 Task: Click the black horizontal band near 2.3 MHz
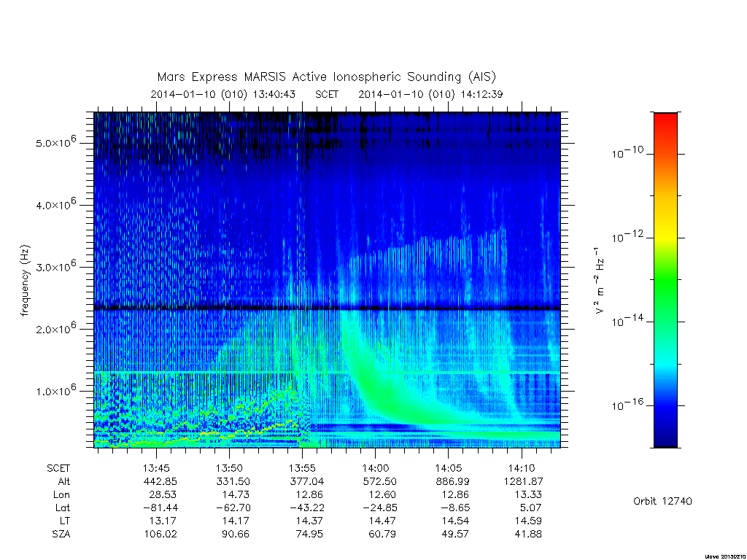tap(328, 308)
